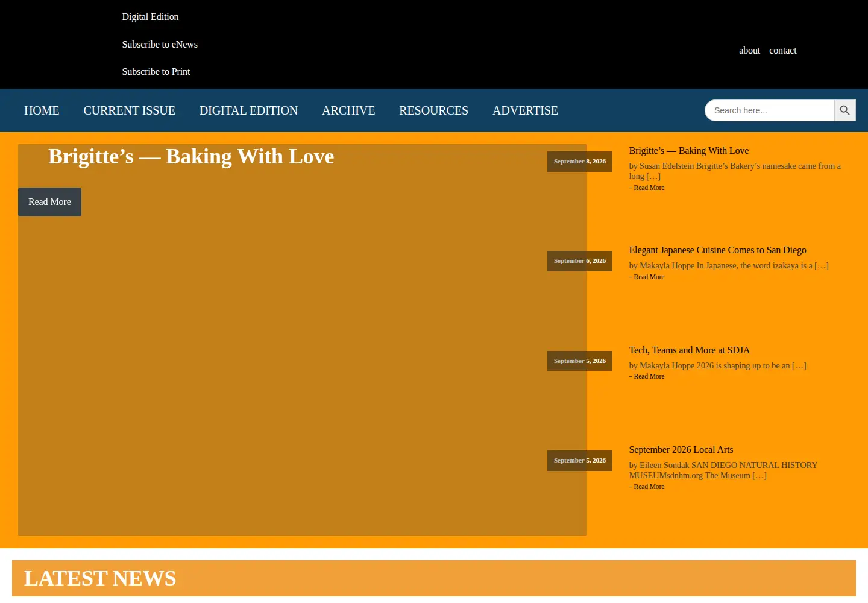The width and height of the screenshot is (868, 603).
Task: Click Read More under Tech, Teams and More
Action: pos(649,377)
